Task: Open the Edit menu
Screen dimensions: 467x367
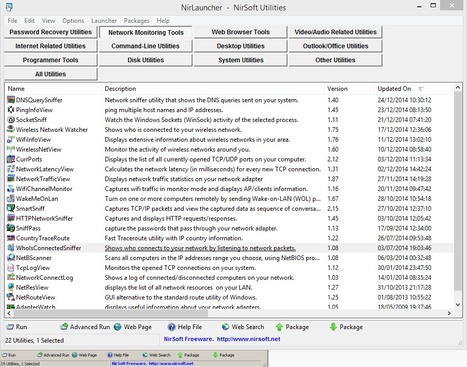Action: (29, 21)
